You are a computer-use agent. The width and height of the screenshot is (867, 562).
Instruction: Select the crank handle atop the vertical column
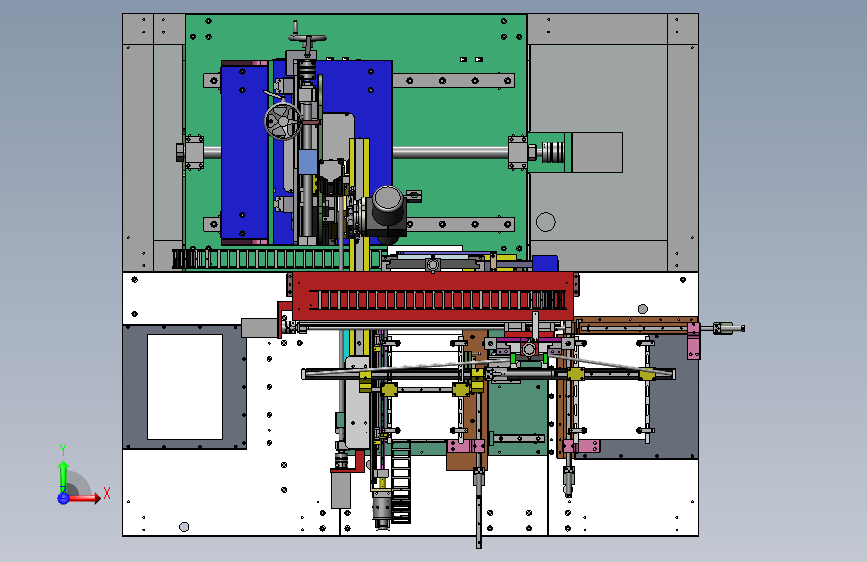307,37
